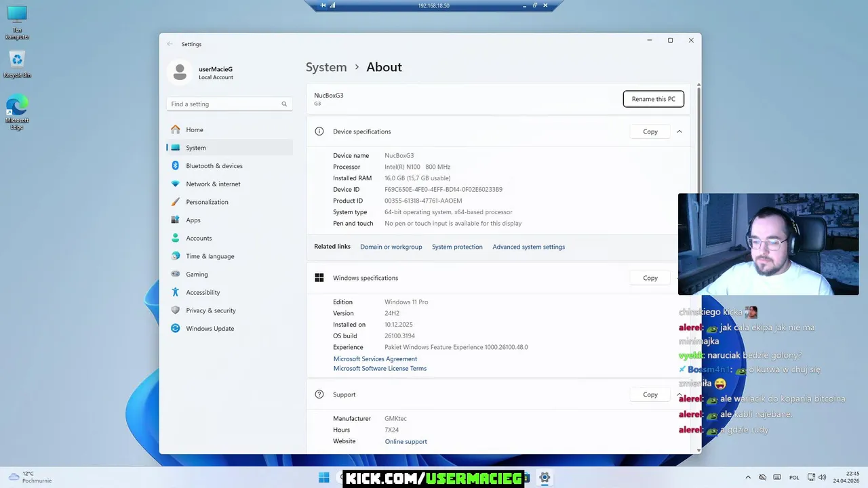The width and height of the screenshot is (868, 488).
Task: Open the Apps settings section
Action: [193, 220]
